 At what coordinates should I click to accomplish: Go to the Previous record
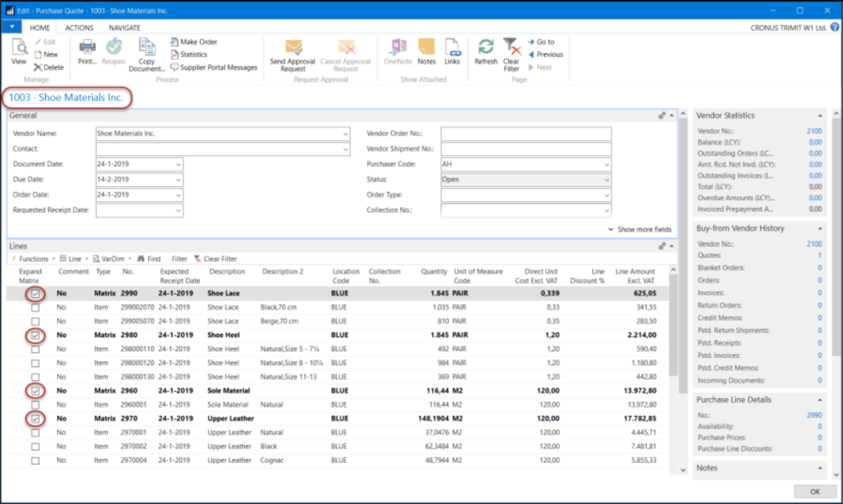[545, 55]
